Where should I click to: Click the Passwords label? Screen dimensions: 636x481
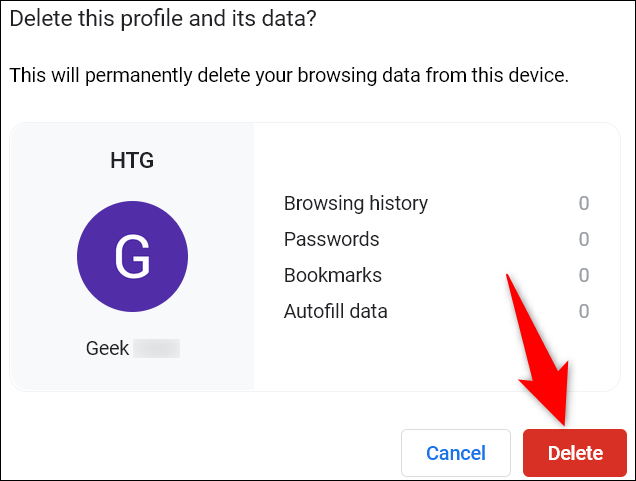point(331,239)
